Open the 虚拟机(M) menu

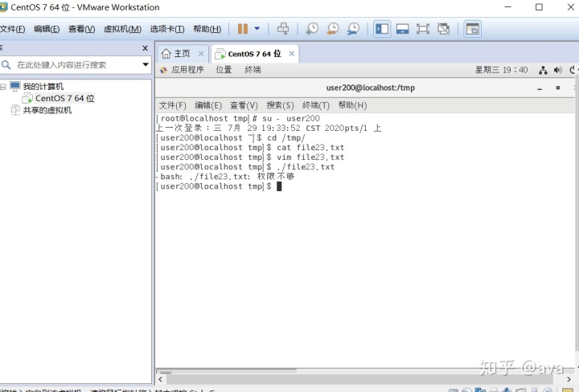pos(122,29)
